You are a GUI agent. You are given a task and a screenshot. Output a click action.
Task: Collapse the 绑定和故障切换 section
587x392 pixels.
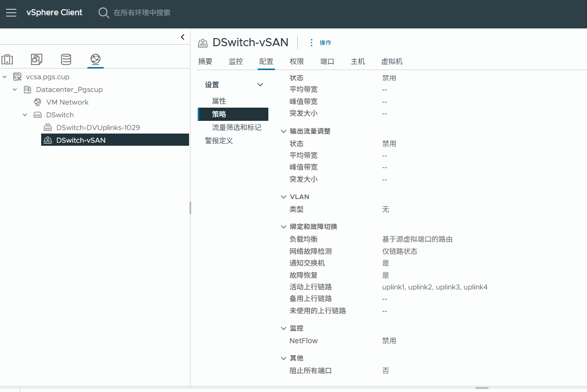(284, 226)
